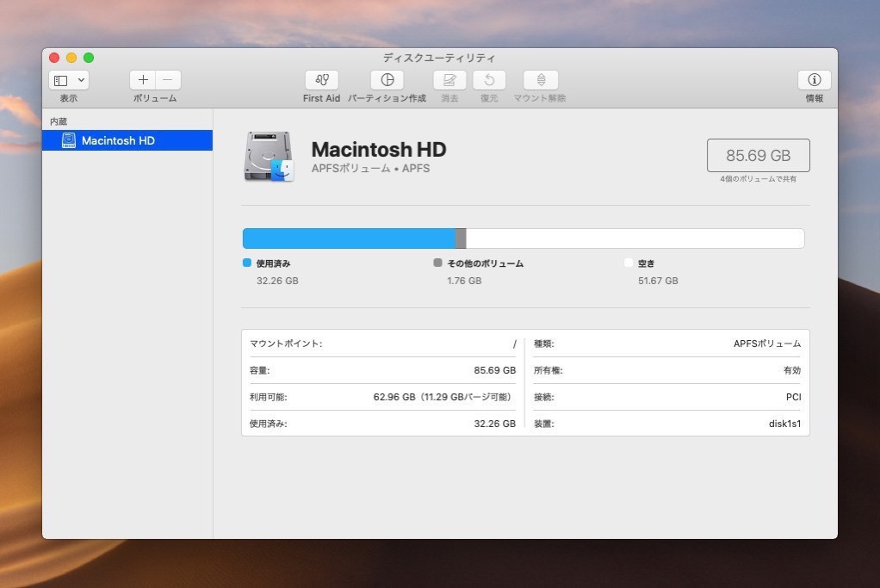Screen dimensions: 880x588
Task: Click the blue used portion of storage bar
Action: tap(348, 238)
